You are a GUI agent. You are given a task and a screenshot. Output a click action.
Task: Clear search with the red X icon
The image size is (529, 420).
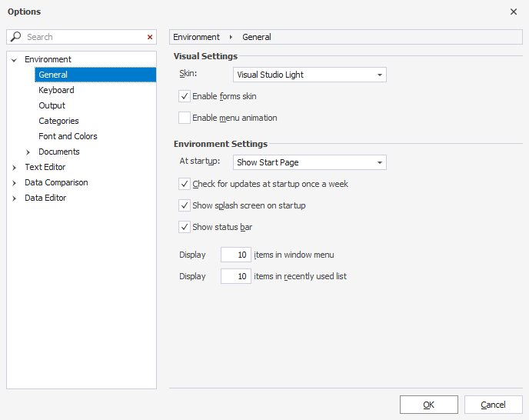tap(150, 37)
